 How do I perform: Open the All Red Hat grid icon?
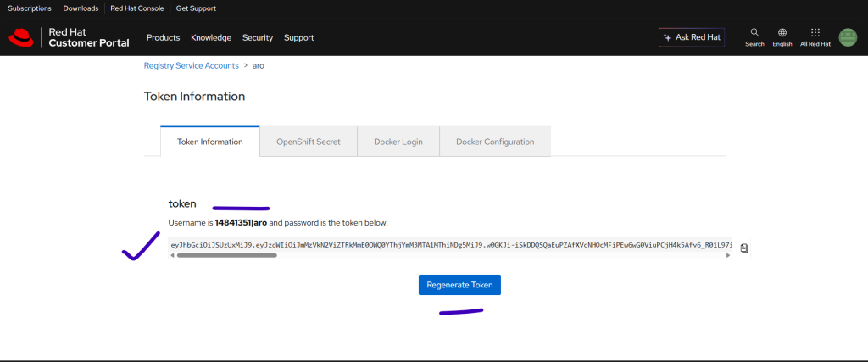click(815, 33)
